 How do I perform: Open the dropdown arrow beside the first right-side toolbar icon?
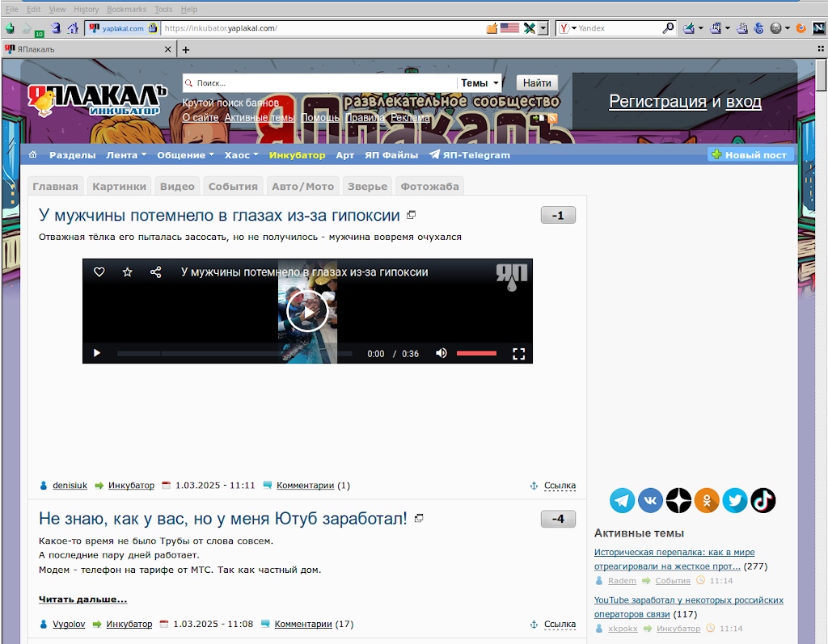click(701, 28)
